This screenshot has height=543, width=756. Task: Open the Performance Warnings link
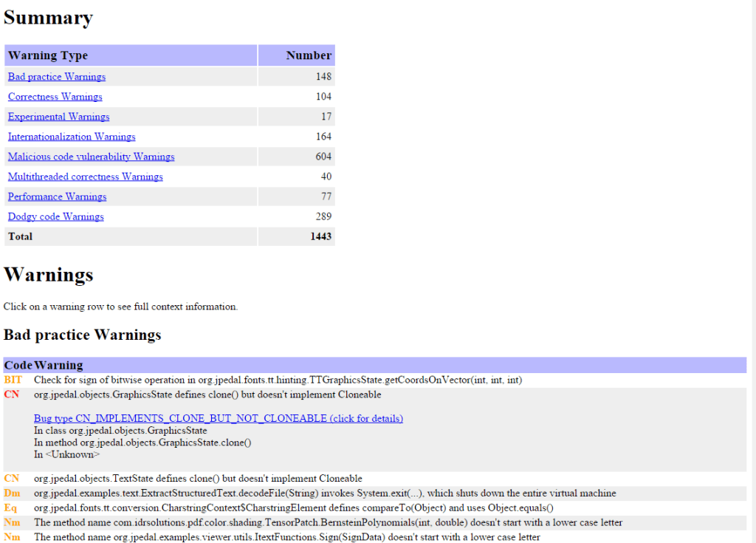point(57,197)
